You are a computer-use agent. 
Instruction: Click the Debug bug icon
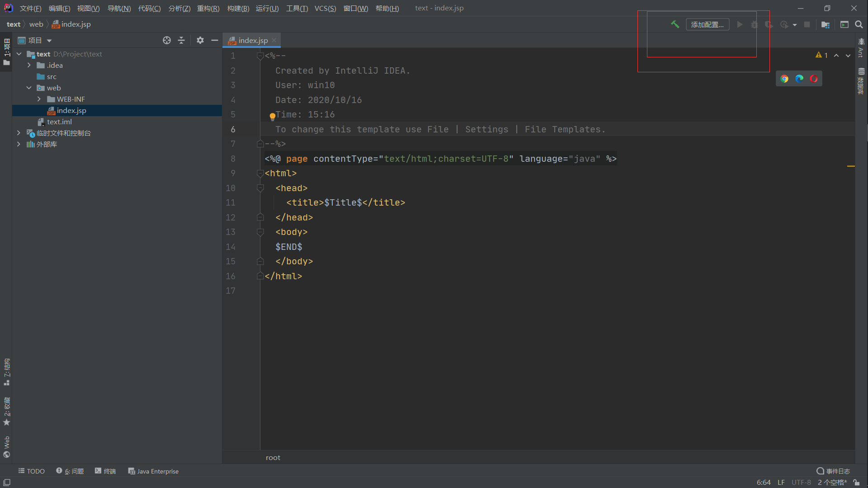(755, 24)
